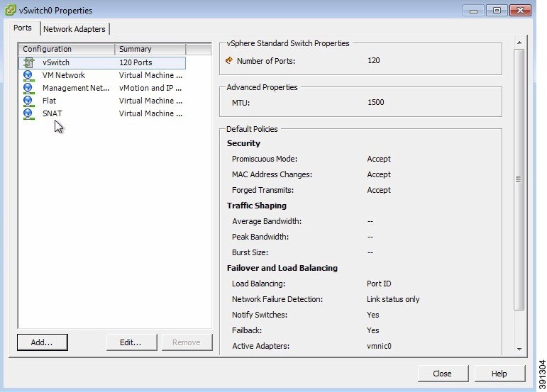Select the VM Network row
Viewport: 547px width, 392px height.
(x=102, y=75)
